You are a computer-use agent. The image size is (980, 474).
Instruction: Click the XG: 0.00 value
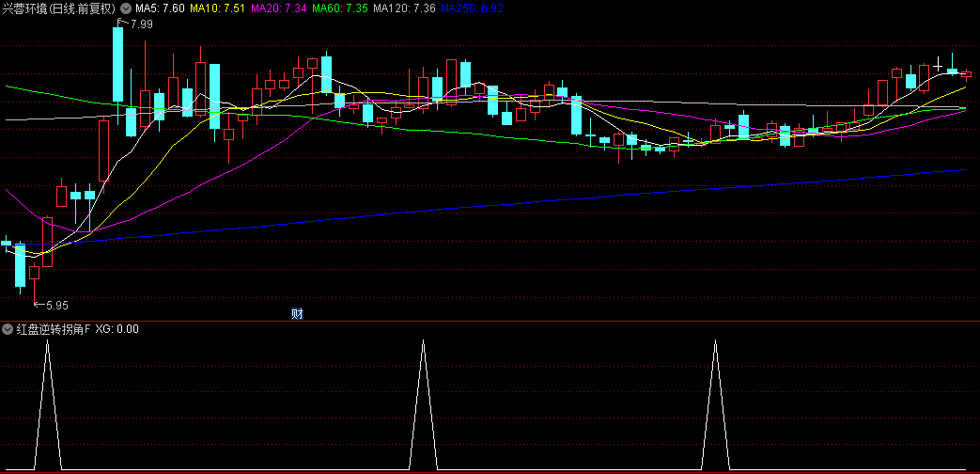click(x=117, y=329)
